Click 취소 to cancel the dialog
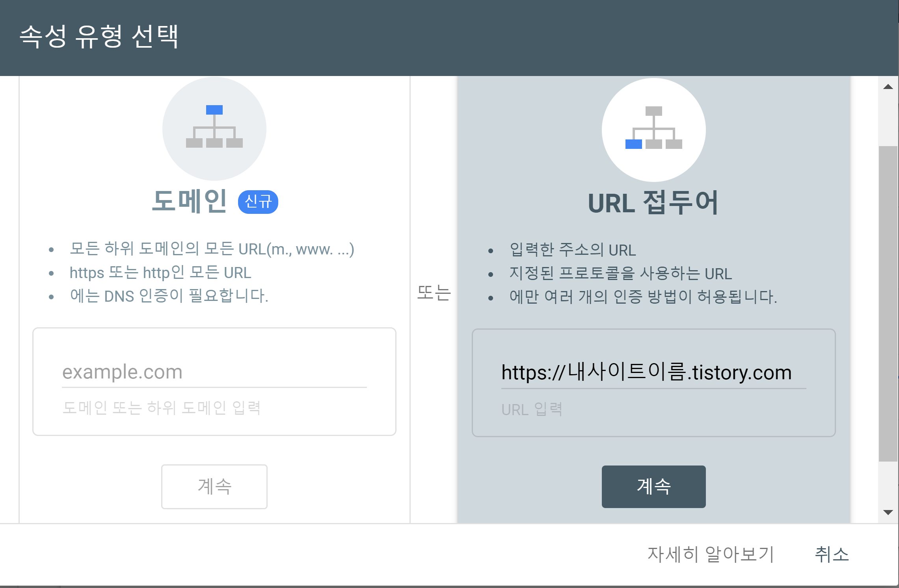The width and height of the screenshot is (899, 588). pos(832,554)
